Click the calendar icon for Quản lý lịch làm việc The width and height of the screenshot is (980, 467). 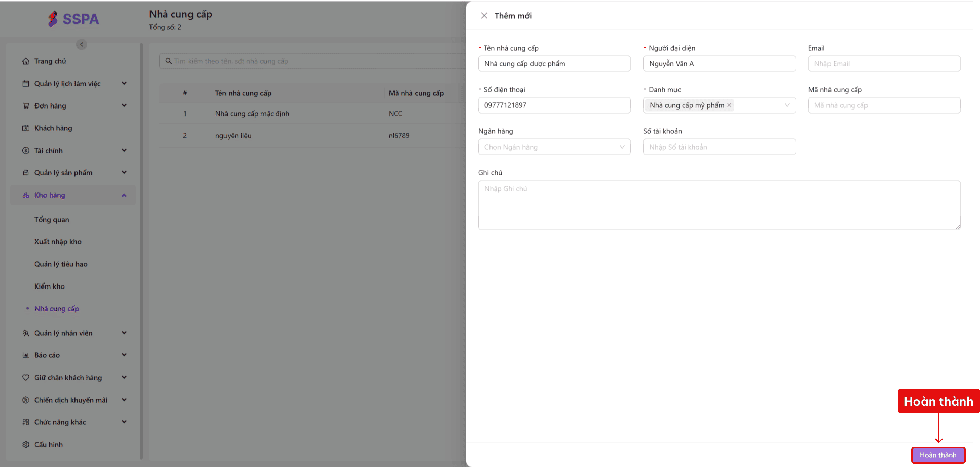(26, 84)
